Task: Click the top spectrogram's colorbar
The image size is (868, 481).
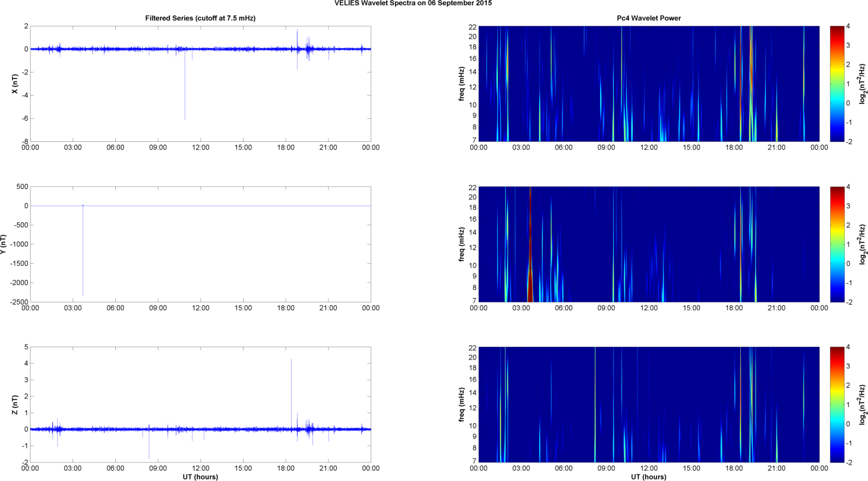Action: 837,84
